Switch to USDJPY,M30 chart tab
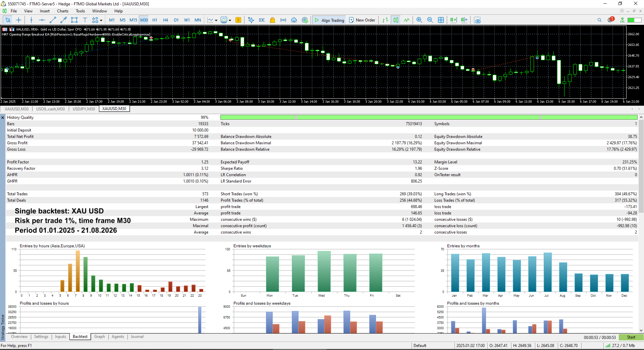The width and height of the screenshot is (644, 350). pos(84,109)
